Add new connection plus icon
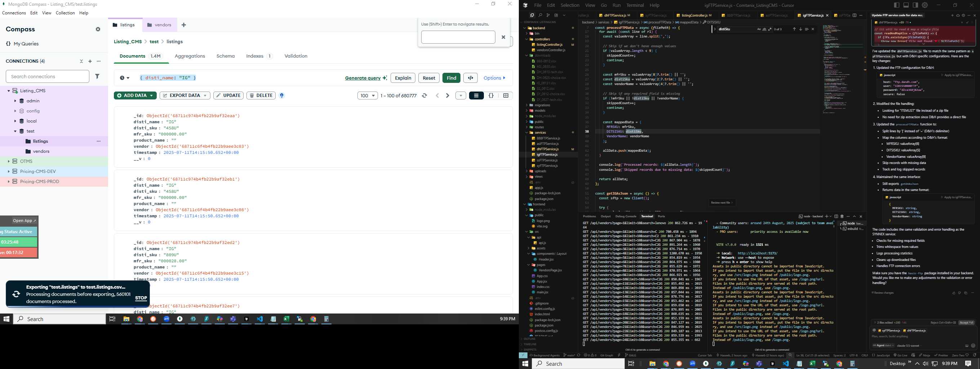The width and height of the screenshot is (980, 369). tap(90, 61)
